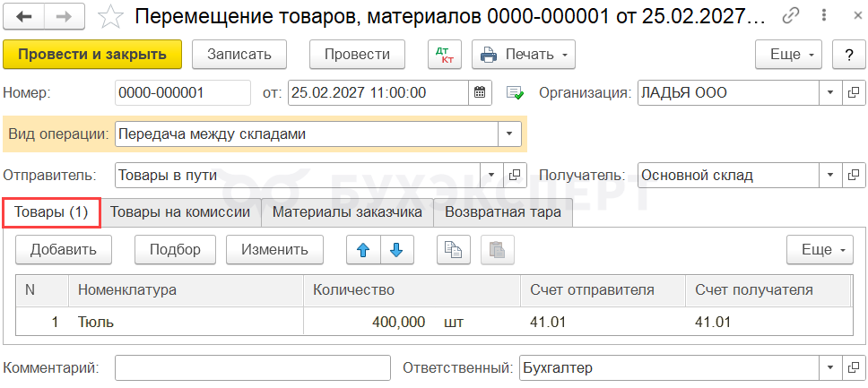
Task: Open item selection with Подбор
Action: (175, 250)
